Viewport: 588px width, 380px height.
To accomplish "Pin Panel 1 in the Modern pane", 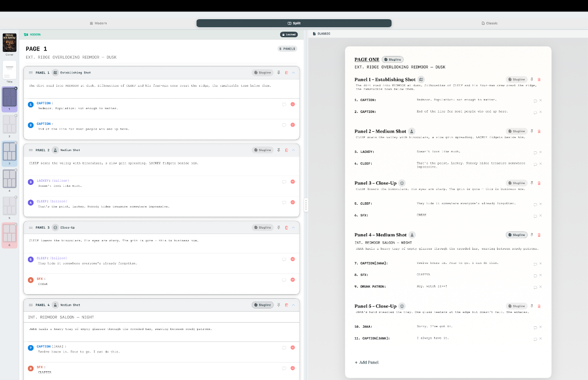I will (x=279, y=73).
